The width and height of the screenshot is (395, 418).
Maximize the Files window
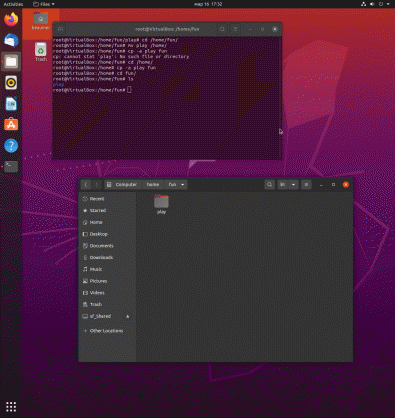[333, 184]
